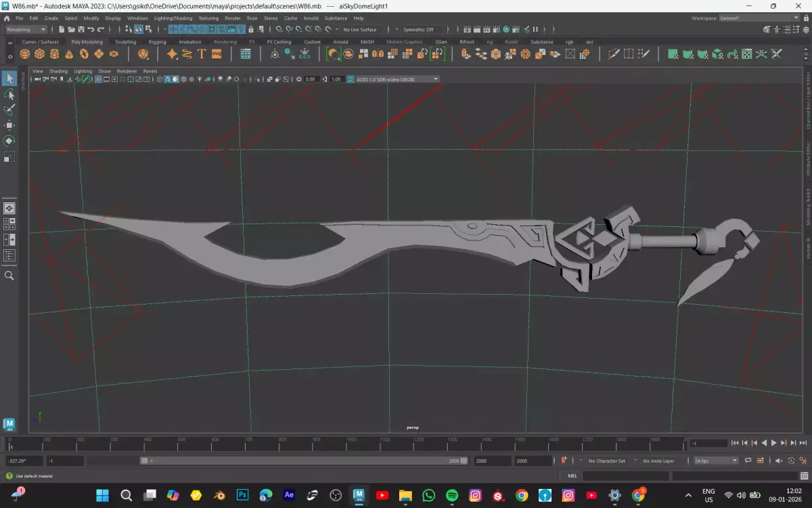Image resolution: width=812 pixels, height=508 pixels.
Task: Create a polygon cone from the shelf
Action: point(69,54)
